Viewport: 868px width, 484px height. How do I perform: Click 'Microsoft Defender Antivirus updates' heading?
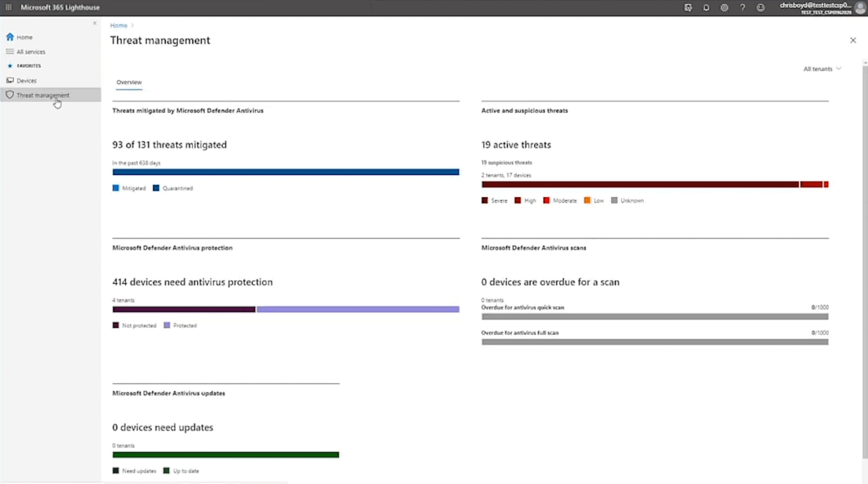(x=169, y=393)
